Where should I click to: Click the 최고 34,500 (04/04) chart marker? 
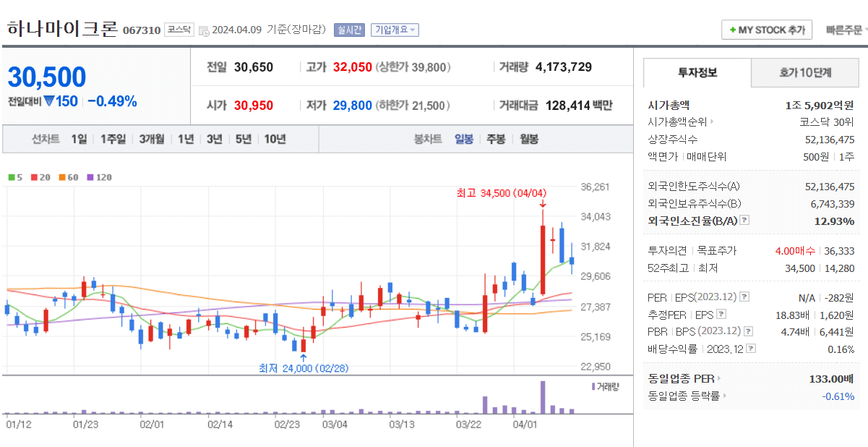click(x=501, y=193)
